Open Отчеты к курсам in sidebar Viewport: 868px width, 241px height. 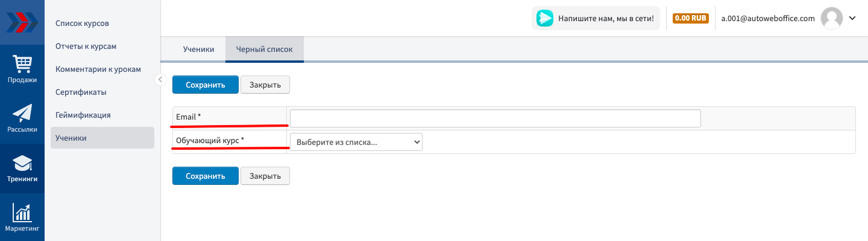point(86,47)
